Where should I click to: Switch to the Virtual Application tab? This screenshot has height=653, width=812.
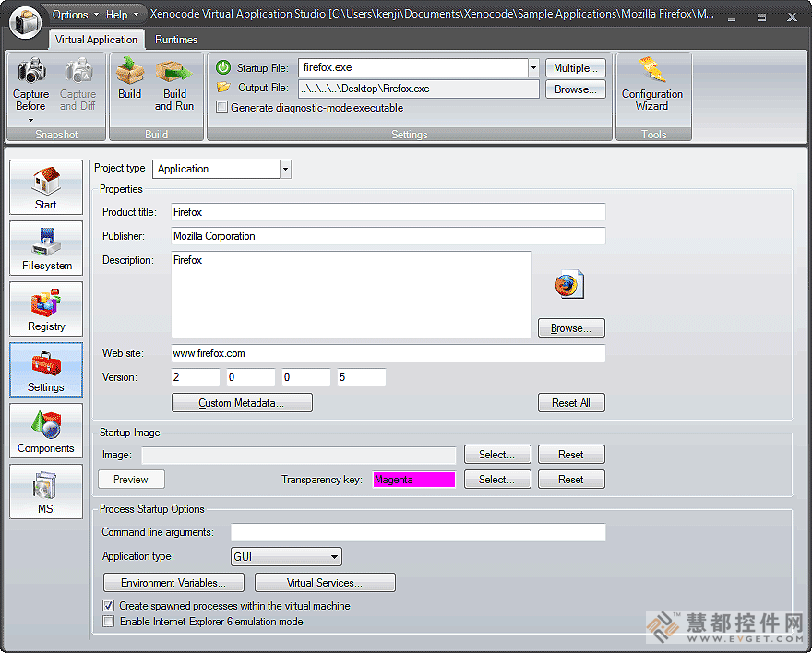pos(96,40)
